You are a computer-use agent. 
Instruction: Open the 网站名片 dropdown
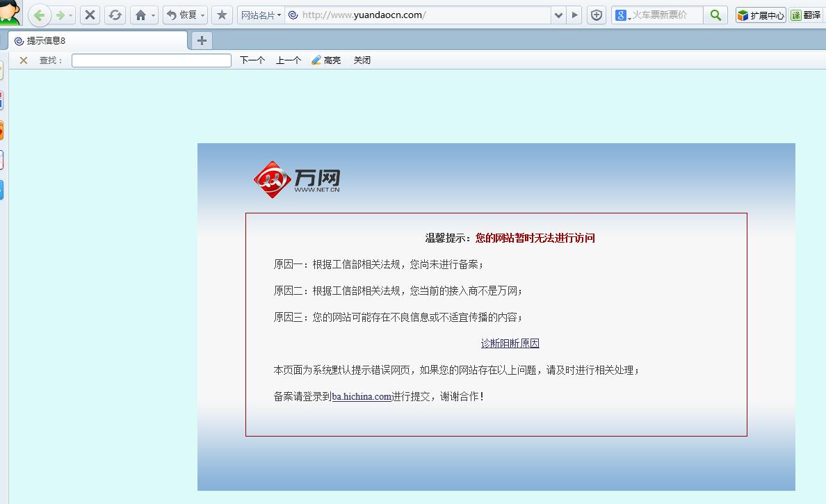pyautogui.click(x=261, y=15)
